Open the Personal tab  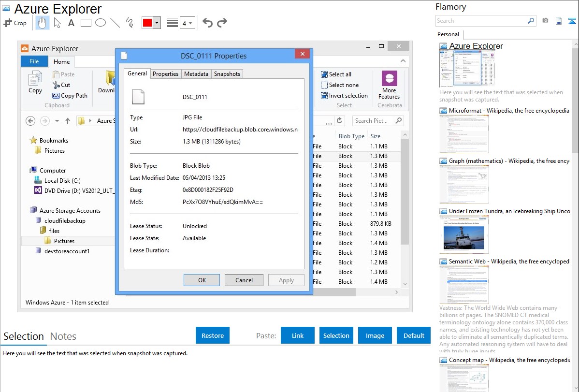pyautogui.click(x=449, y=34)
